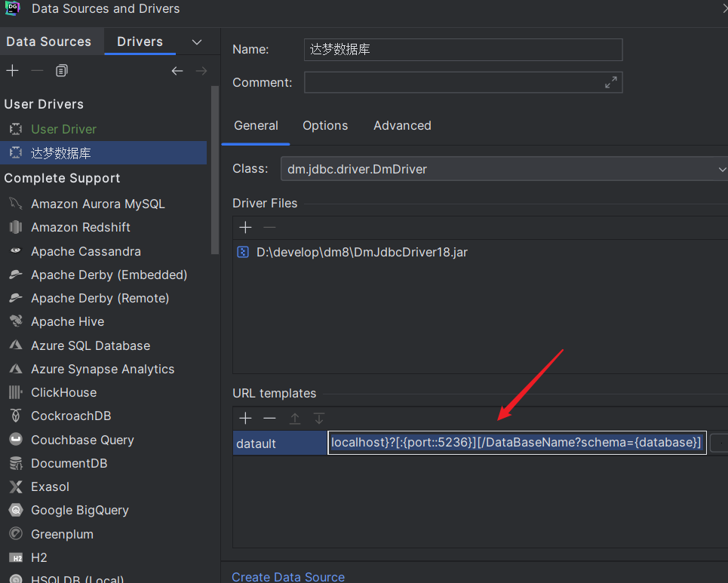Remove URL template with minus icon

269,419
